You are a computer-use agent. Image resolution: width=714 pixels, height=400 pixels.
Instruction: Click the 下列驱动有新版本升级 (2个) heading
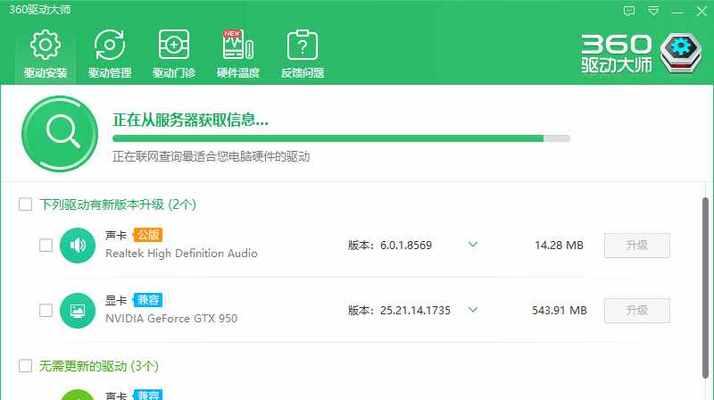pyautogui.click(x=118, y=205)
